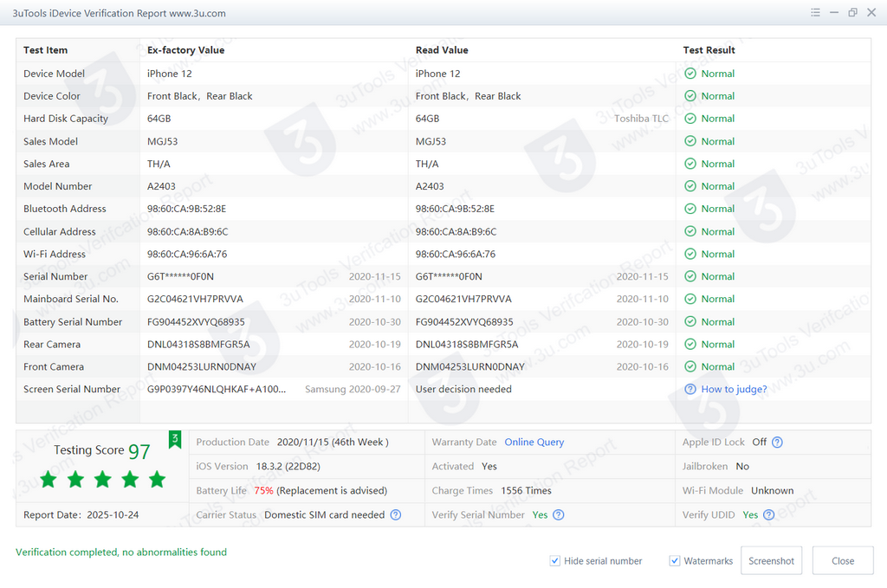Click the question icon beside How to judge
This screenshot has height=588, width=887.
point(690,389)
